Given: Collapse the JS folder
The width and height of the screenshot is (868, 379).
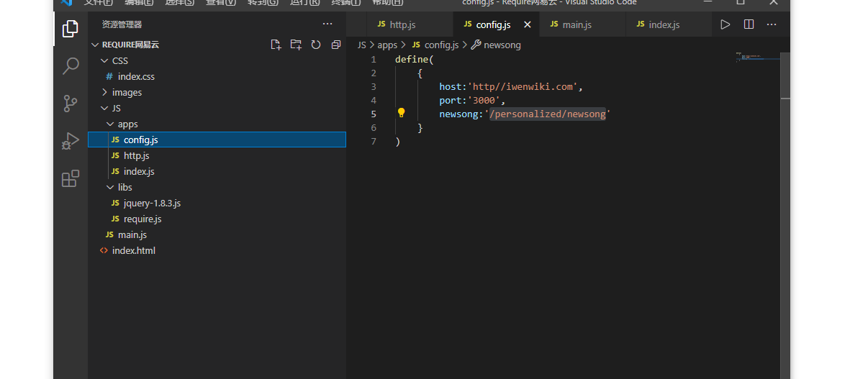Looking at the screenshot, I should point(217,108).
